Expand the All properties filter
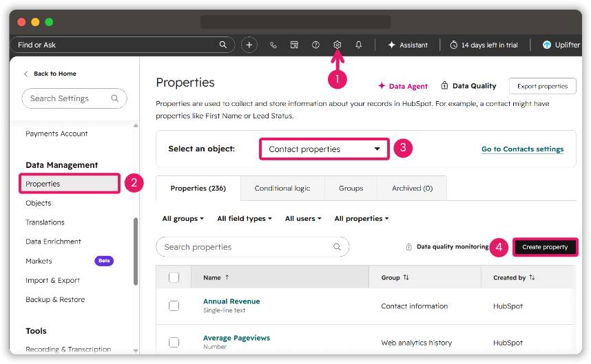 pyautogui.click(x=362, y=218)
